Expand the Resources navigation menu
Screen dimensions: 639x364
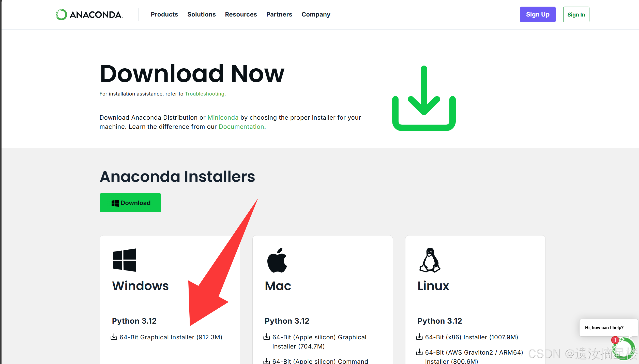pyautogui.click(x=241, y=14)
